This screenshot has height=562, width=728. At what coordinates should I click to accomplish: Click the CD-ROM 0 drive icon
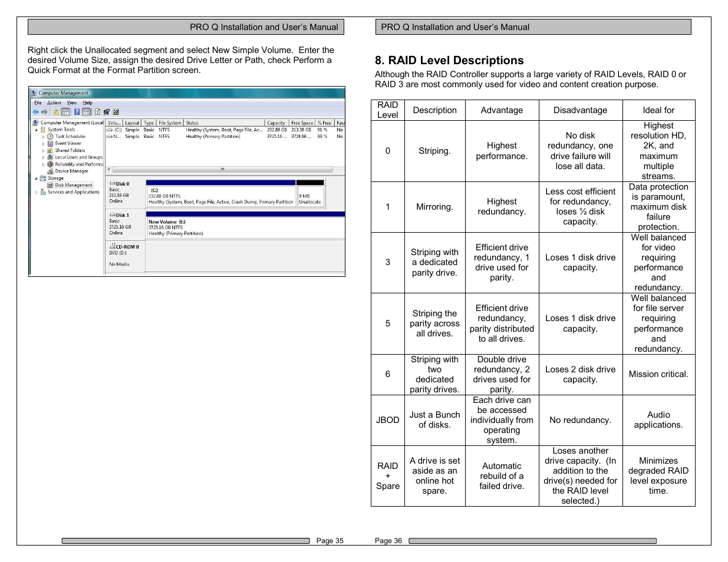tap(112, 246)
